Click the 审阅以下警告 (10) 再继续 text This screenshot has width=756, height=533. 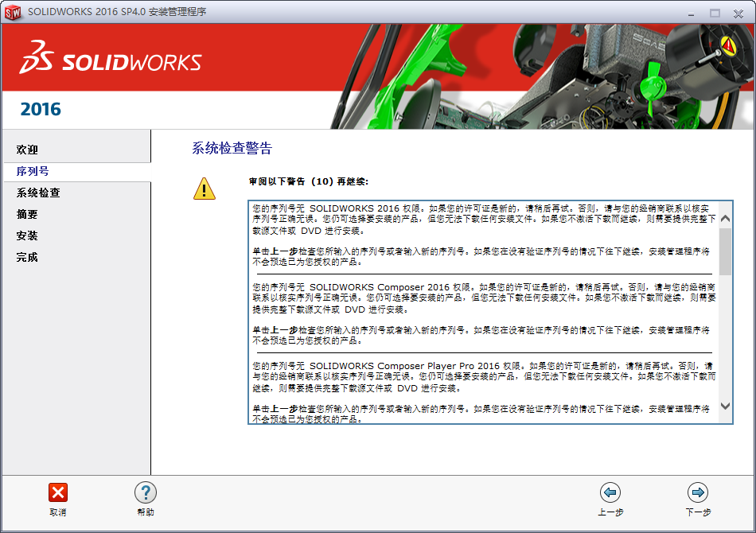click(x=309, y=181)
